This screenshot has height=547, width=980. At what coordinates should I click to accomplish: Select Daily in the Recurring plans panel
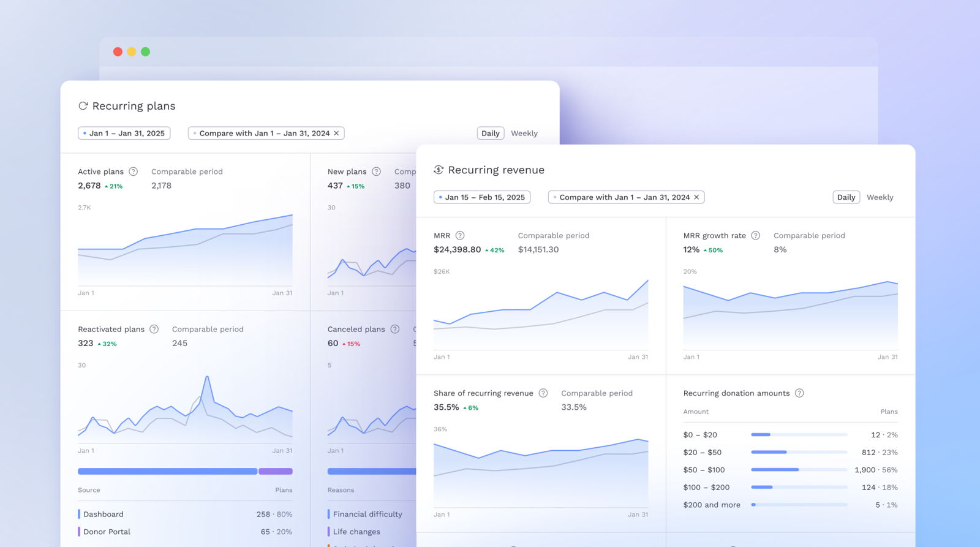490,134
